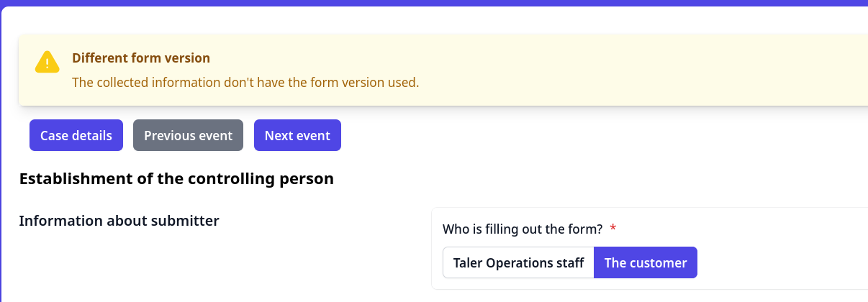Screen dimensions: 868x302
Task: Click the collected information warning message
Action: click(245, 82)
